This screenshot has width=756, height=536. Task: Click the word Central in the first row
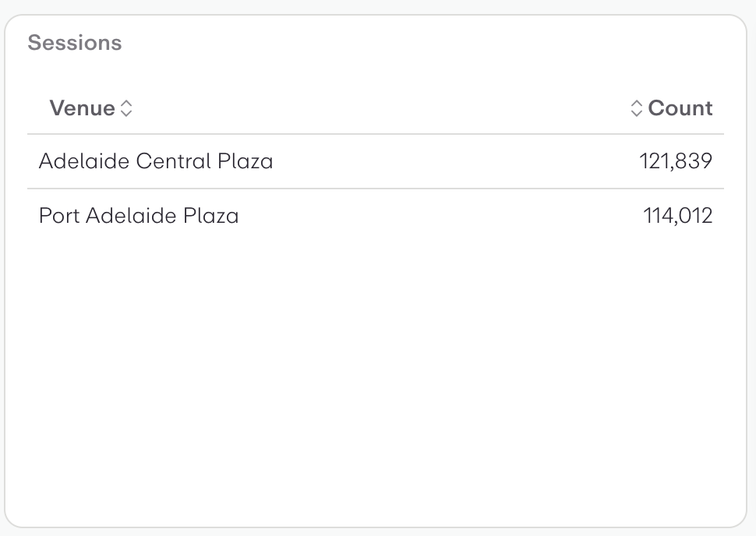click(174, 161)
